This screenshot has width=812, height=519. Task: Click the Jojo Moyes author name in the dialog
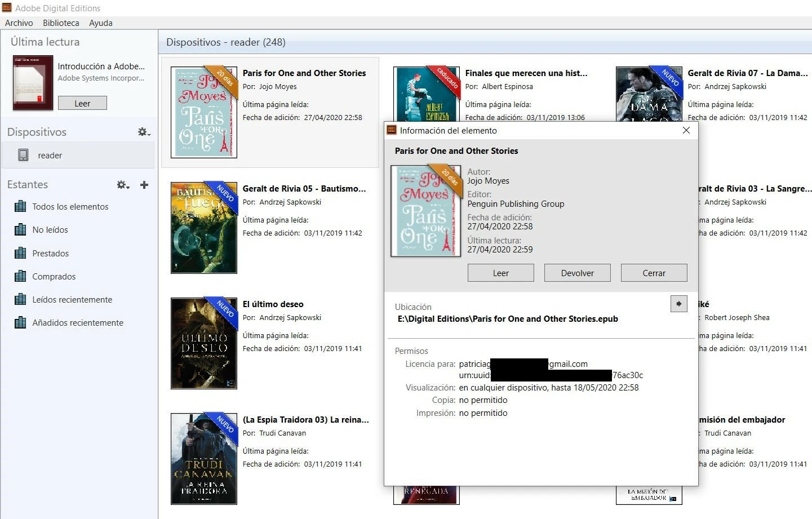click(x=488, y=181)
